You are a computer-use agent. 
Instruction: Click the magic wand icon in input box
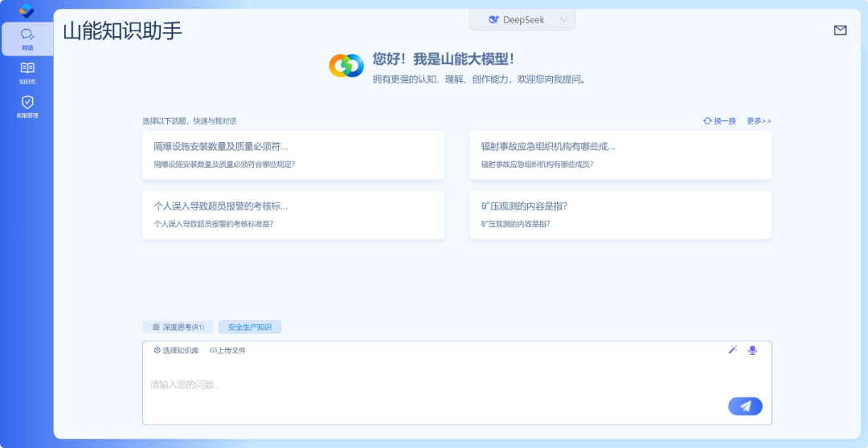(x=733, y=349)
